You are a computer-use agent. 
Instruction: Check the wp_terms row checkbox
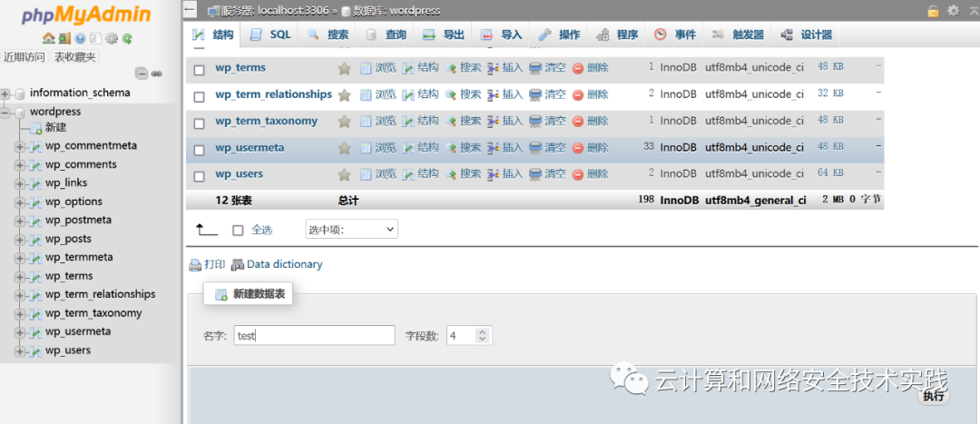point(200,71)
